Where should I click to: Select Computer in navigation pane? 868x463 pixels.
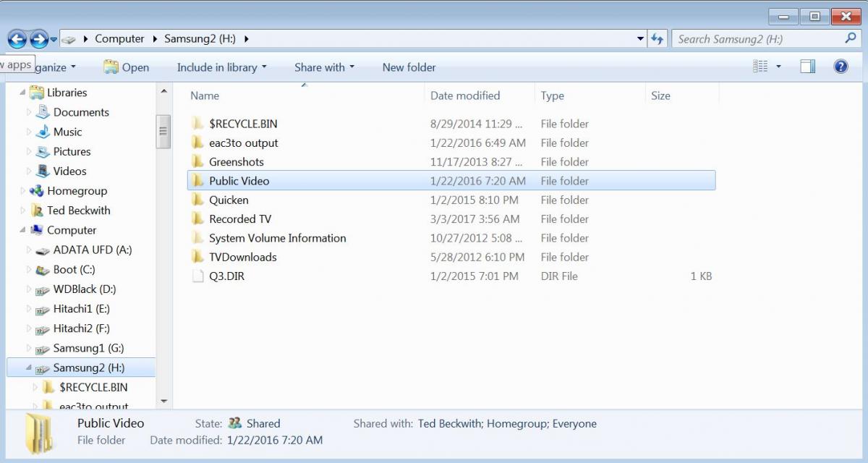[72, 230]
